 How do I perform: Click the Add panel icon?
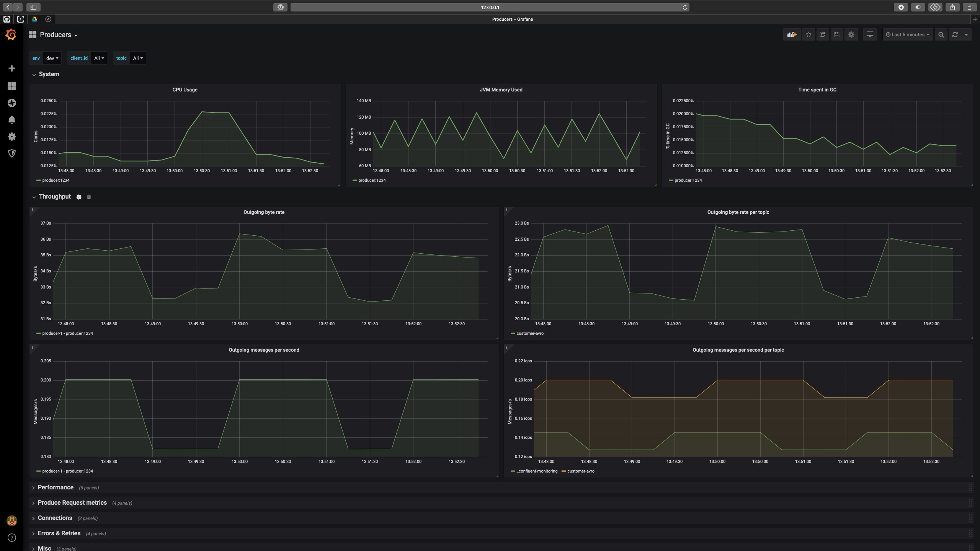pyautogui.click(x=792, y=34)
